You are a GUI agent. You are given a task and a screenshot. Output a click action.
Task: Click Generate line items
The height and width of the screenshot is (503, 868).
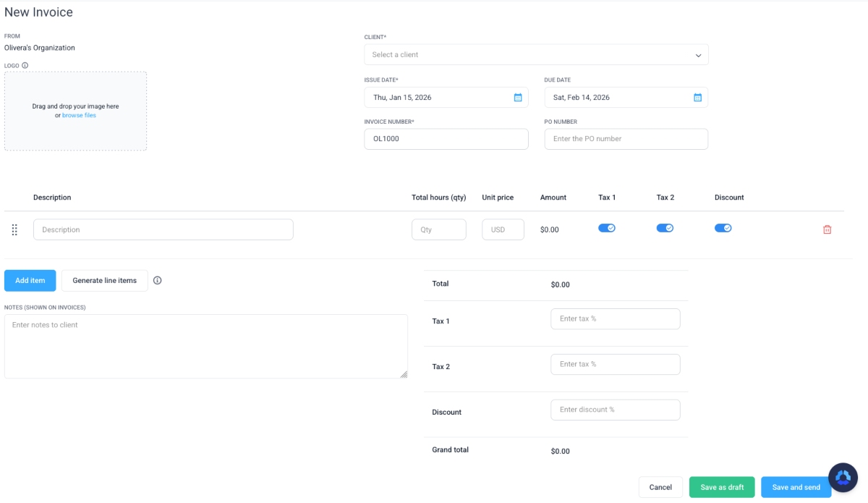pos(104,280)
